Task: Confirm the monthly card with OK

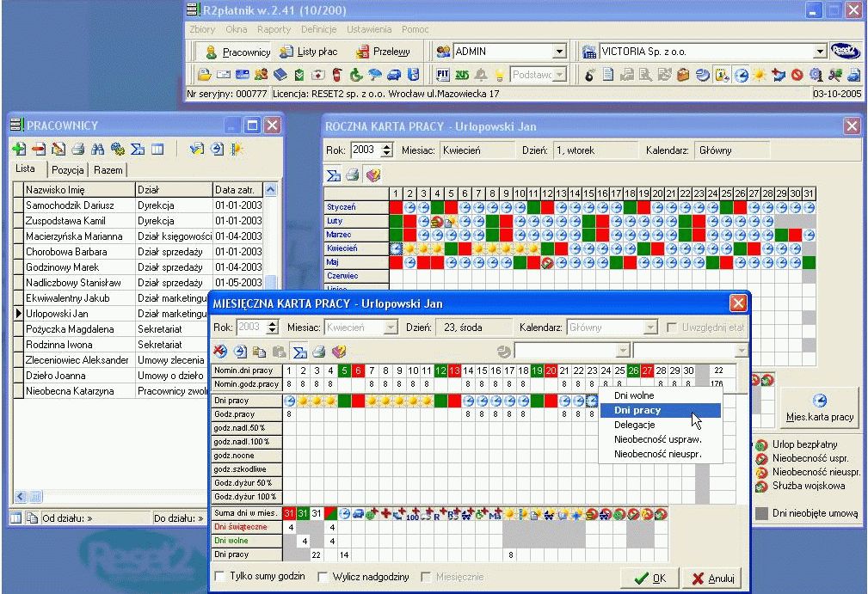Action: (x=650, y=579)
